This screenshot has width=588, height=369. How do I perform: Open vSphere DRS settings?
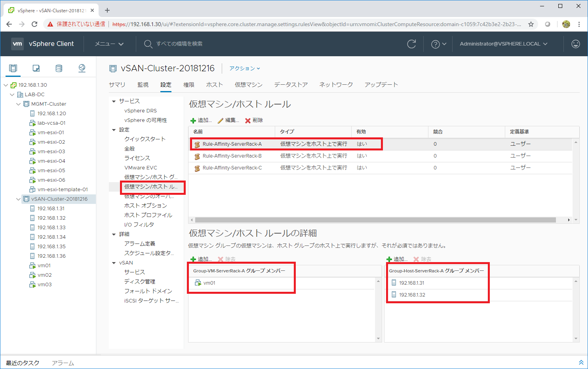141,111
